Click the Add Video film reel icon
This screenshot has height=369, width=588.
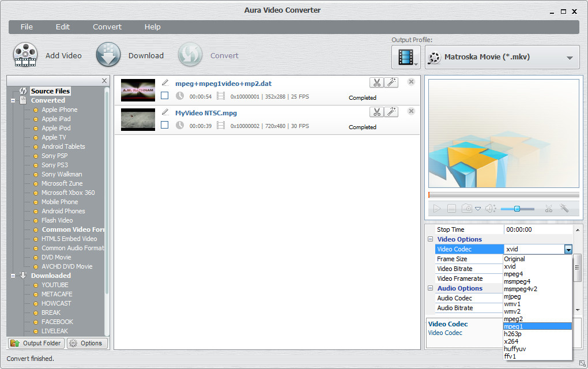(25, 55)
